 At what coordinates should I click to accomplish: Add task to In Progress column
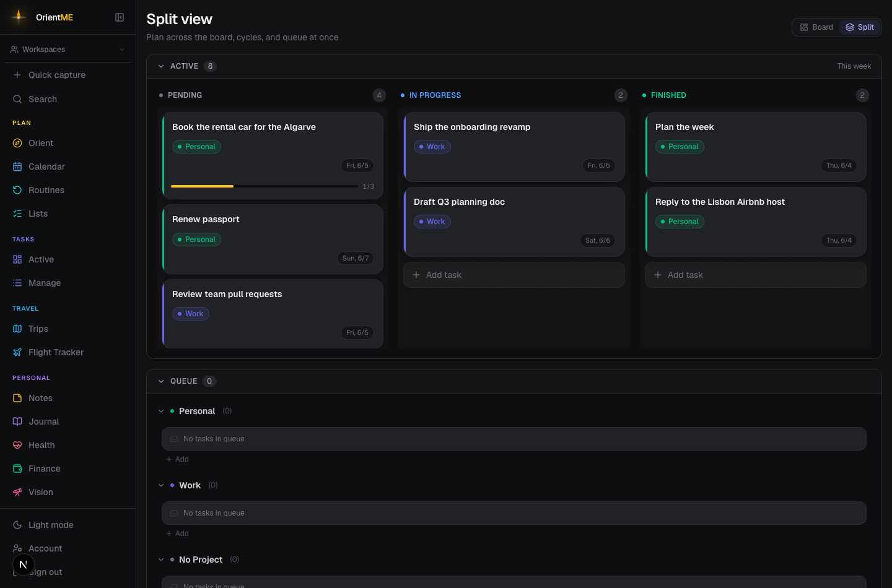pyautogui.click(x=514, y=275)
